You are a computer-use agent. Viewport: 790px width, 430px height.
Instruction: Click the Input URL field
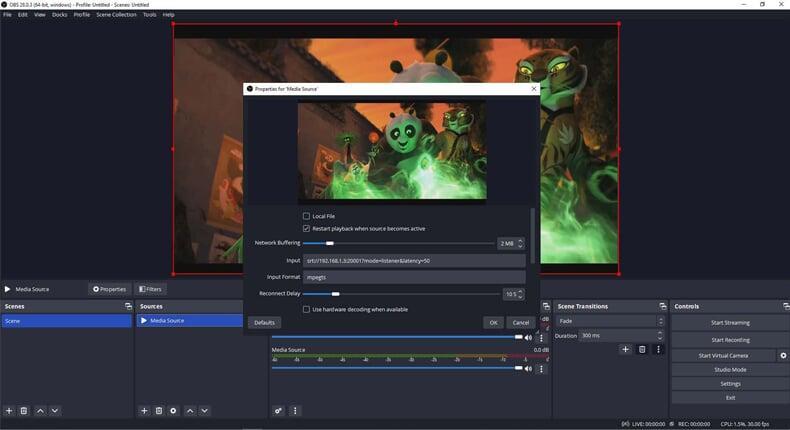click(x=414, y=261)
